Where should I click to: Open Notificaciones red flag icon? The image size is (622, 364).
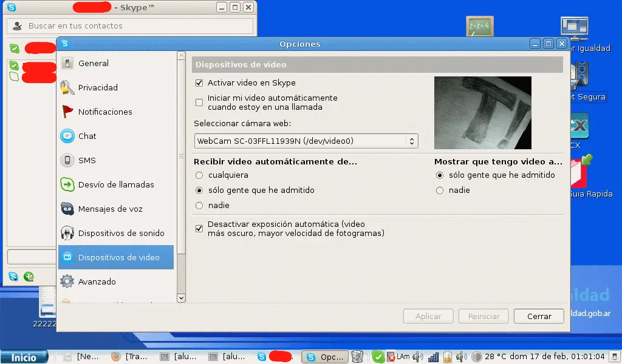[x=67, y=112]
